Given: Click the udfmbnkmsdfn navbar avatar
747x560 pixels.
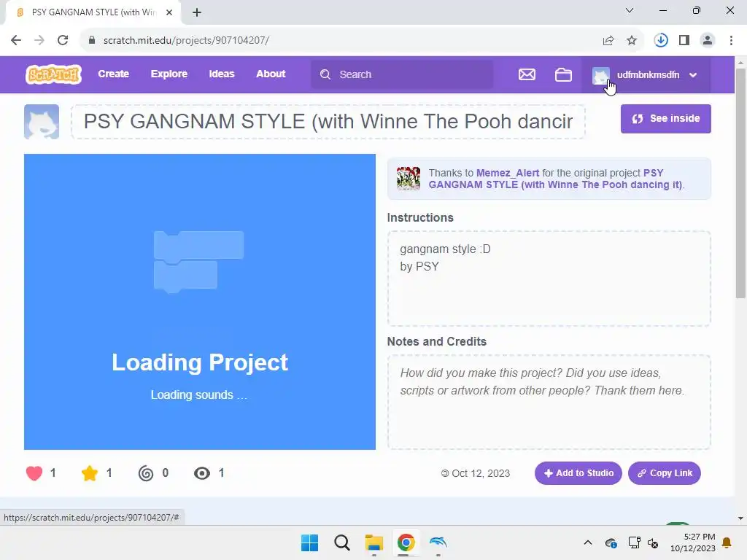Looking at the screenshot, I should [601, 75].
